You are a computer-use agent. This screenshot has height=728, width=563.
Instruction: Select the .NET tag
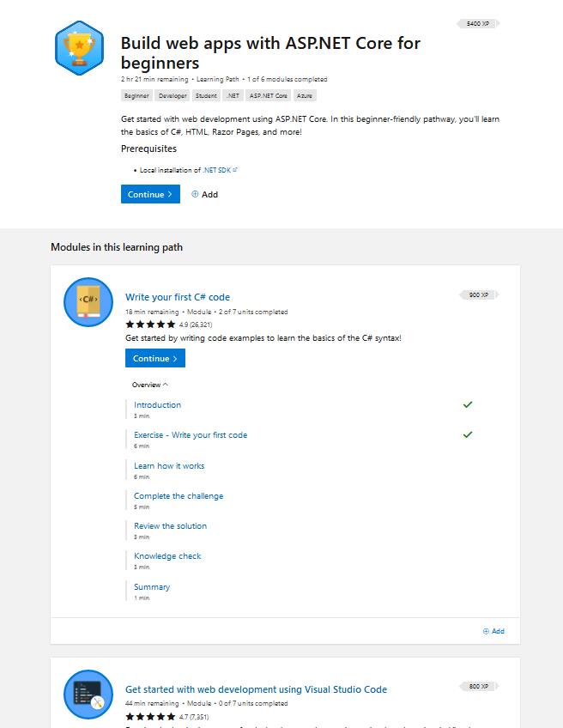pyautogui.click(x=233, y=95)
